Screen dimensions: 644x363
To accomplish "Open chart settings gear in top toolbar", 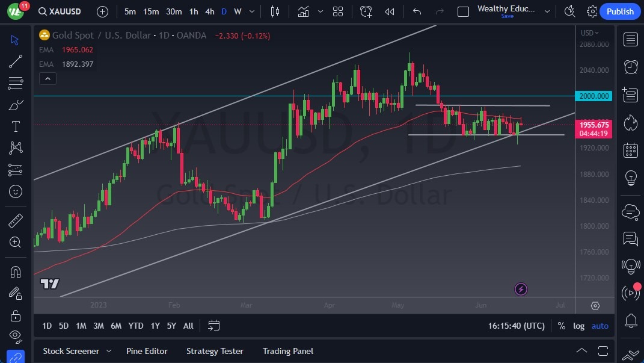I will point(592,11).
